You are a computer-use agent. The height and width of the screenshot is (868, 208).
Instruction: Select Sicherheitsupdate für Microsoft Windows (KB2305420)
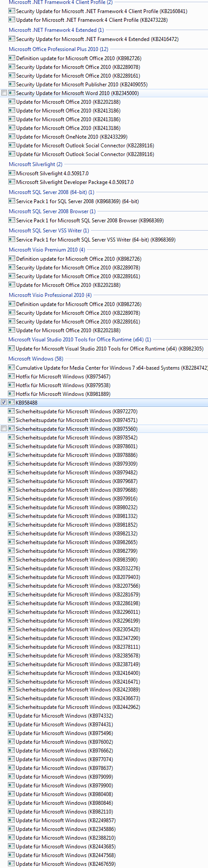click(78, 630)
